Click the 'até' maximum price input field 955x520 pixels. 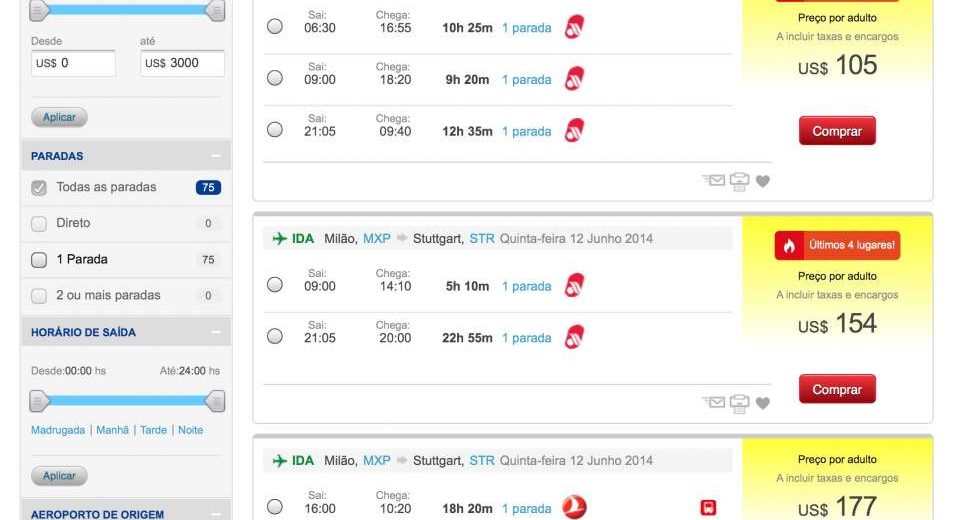click(x=182, y=63)
